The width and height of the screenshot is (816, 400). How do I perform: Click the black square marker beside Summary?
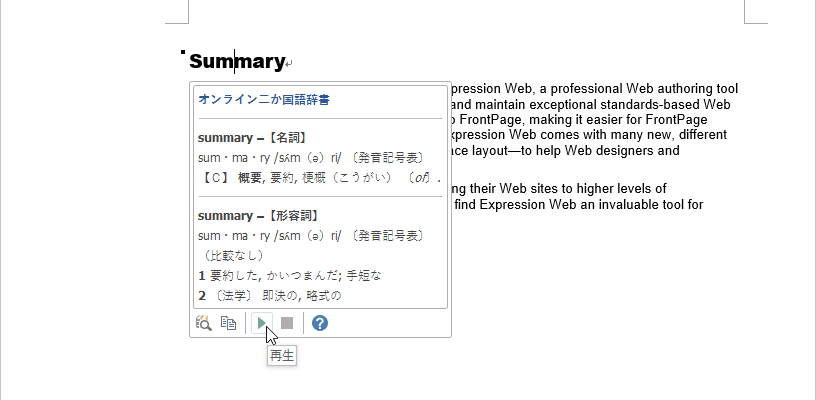click(x=183, y=53)
